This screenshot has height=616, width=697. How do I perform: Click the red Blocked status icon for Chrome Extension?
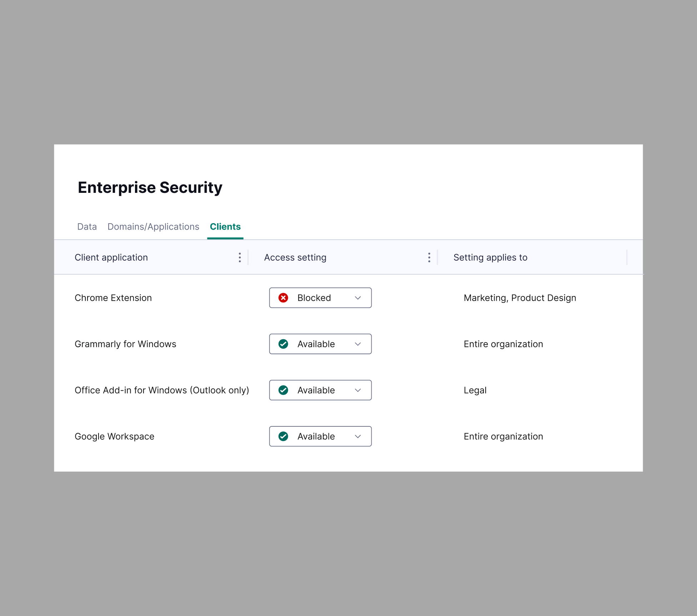284,297
